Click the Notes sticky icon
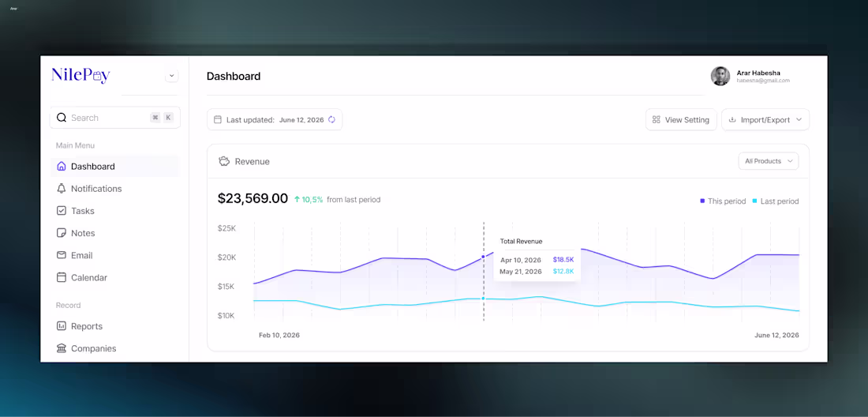Image resolution: width=868 pixels, height=417 pixels. tap(62, 233)
